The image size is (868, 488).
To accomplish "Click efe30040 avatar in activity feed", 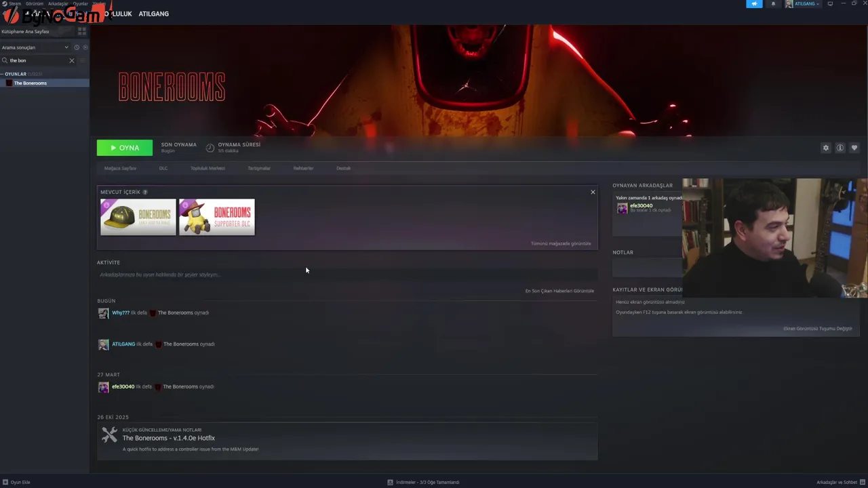I will coord(103,387).
